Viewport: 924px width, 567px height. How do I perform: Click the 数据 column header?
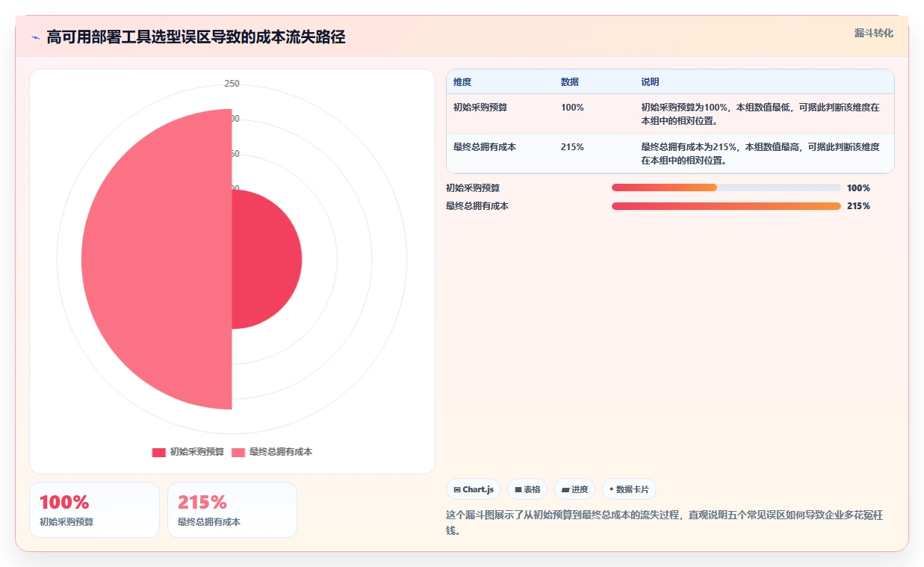tap(570, 82)
